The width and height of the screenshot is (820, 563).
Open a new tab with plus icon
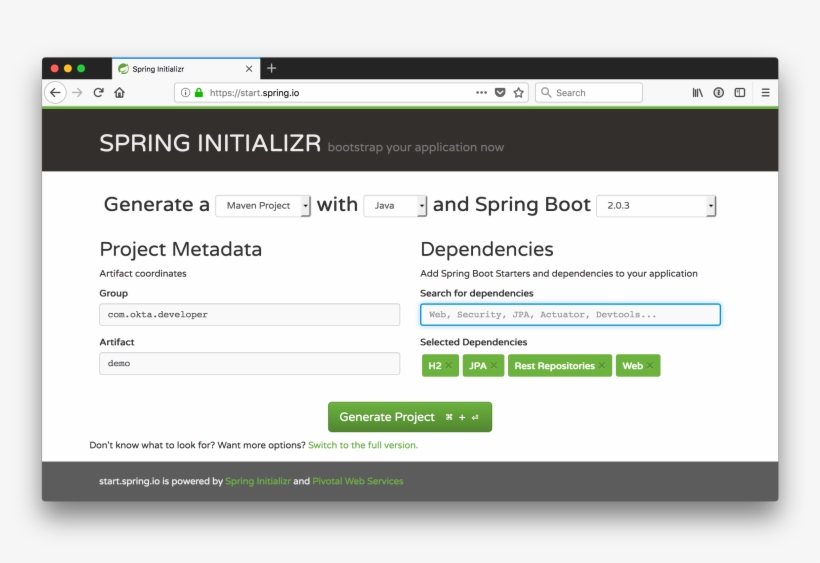click(x=271, y=68)
